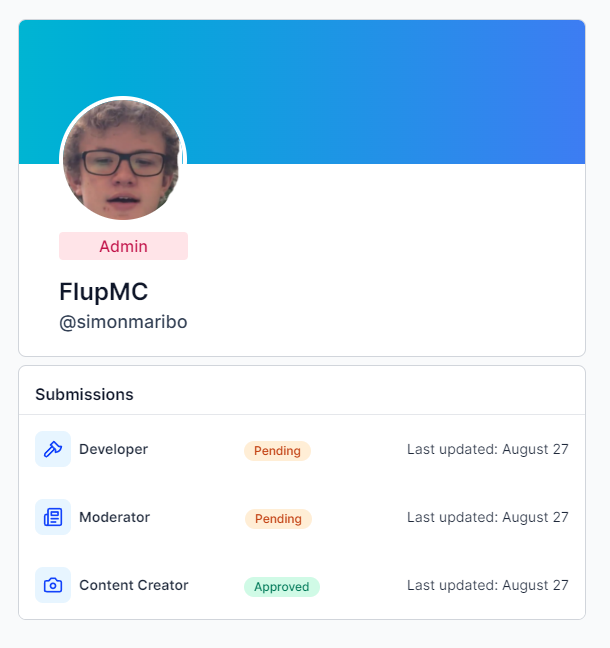Click the Developer hammer icon

click(x=53, y=449)
